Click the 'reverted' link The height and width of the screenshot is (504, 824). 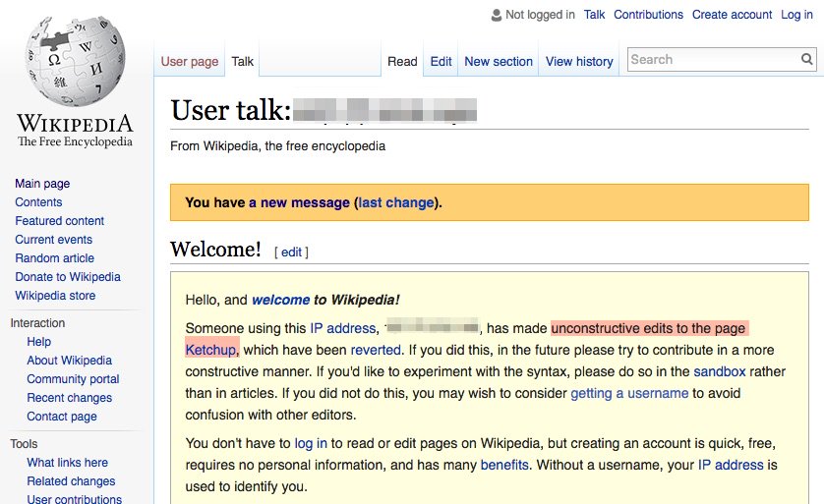376,350
